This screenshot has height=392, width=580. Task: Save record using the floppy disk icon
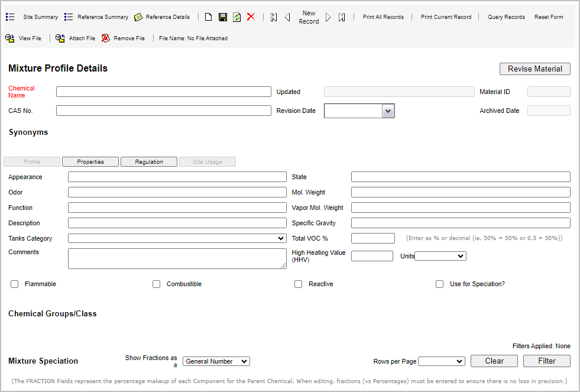pos(223,17)
